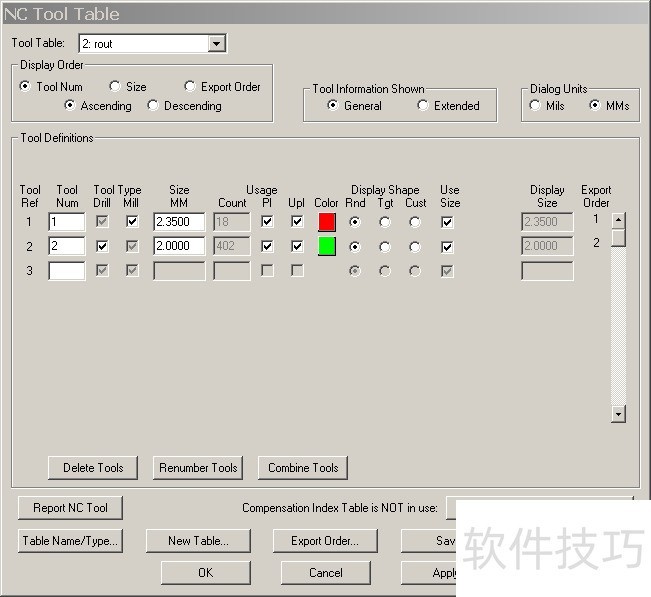The width and height of the screenshot is (651, 597).
Task: Select Export Order display option
Action: pyautogui.click(x=191, y=87)
